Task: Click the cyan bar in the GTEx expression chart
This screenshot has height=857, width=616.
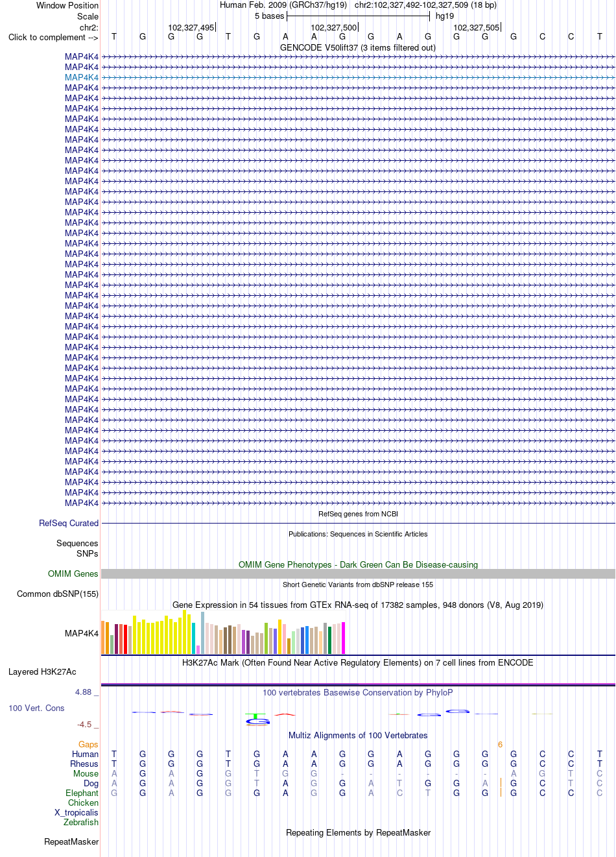Action: (193, 638)
